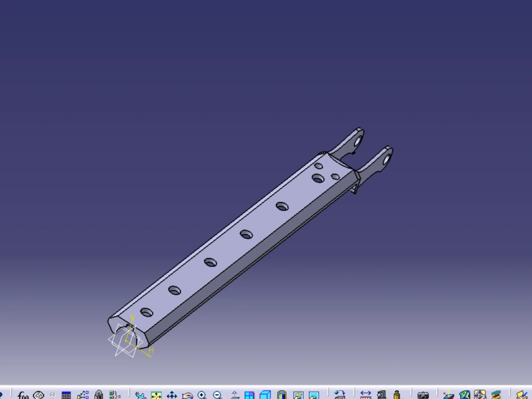Open the Measure Inertia weight icon
The height and width of the screenshot is (399, 532).
(397, 395)
